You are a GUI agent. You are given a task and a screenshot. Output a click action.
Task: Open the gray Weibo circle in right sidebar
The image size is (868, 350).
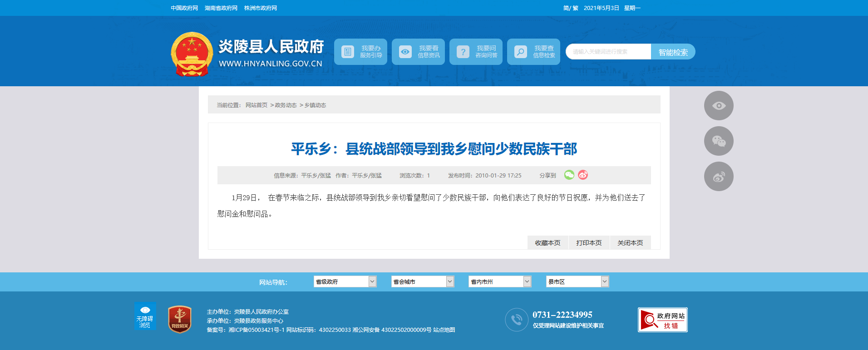click(x=719, y=177)
